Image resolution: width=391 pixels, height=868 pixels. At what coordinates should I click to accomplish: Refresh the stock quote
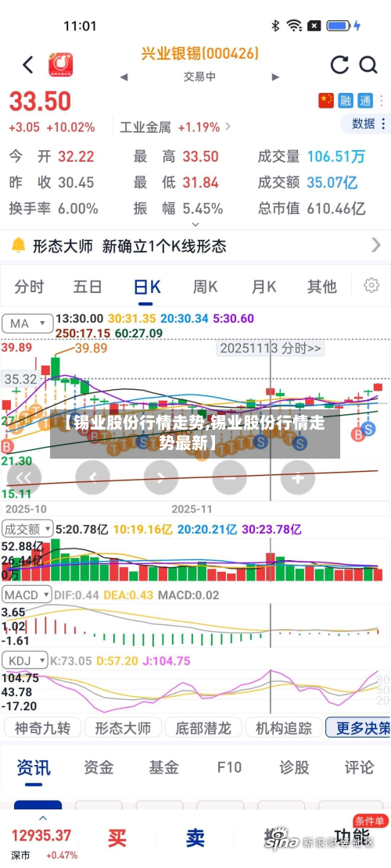pos(339,65)
